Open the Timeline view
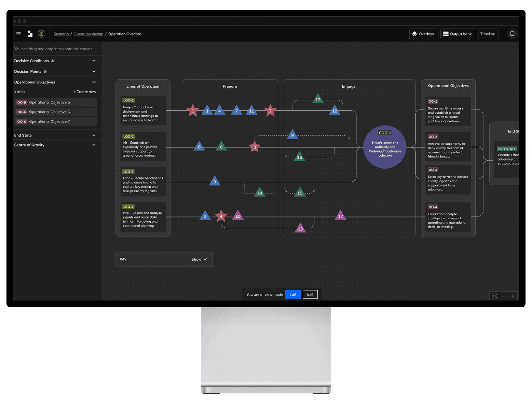The height and width of the screenshot is (402, 532). (x=488, y=34)
